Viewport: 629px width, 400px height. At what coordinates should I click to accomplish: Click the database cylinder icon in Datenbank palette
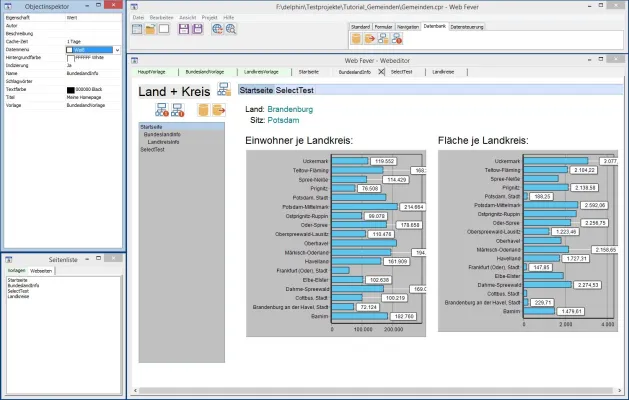click(356, 39)
